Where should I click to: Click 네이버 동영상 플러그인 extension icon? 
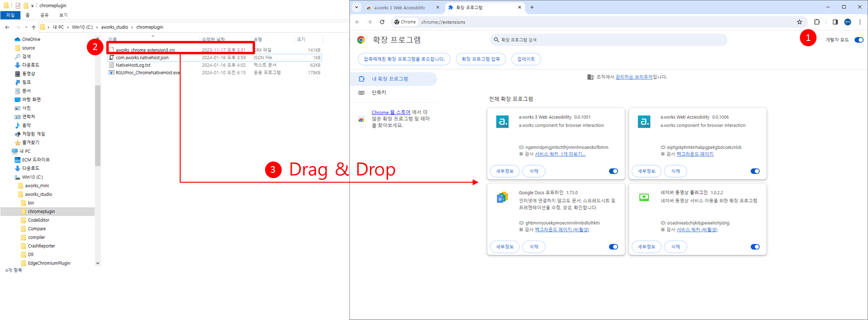coord(644,197)
